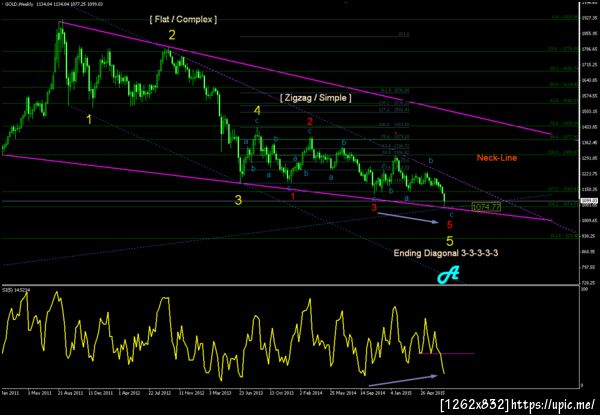600x415 pixels.
Task: Click the red wave '1' label
Action: [293, 197]
